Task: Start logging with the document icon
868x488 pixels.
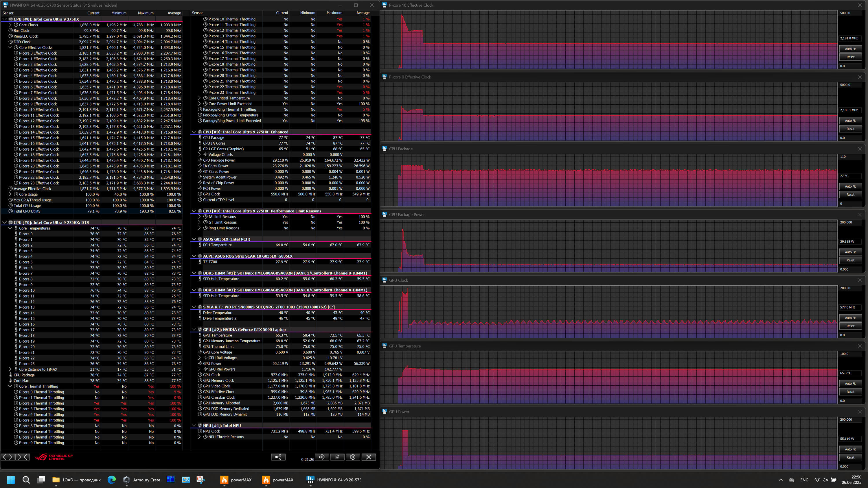Action: pyautogui.click(x=337, y=457)
